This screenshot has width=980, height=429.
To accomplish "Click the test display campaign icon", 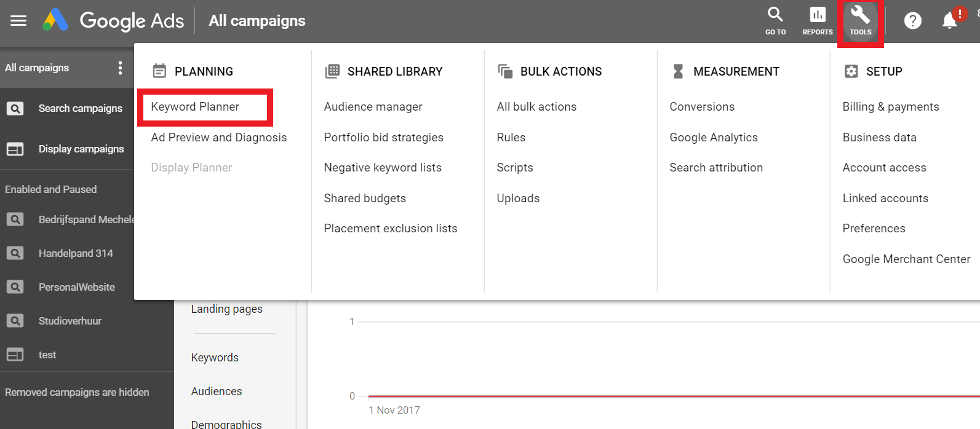I will coord(15,355).
